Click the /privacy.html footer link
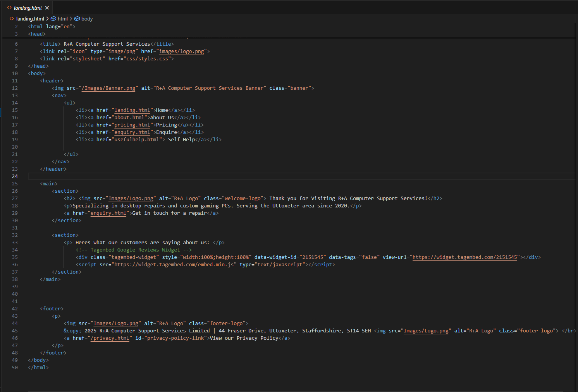The height and width of the screenshot is (392, 578). (x=110, y=338)
